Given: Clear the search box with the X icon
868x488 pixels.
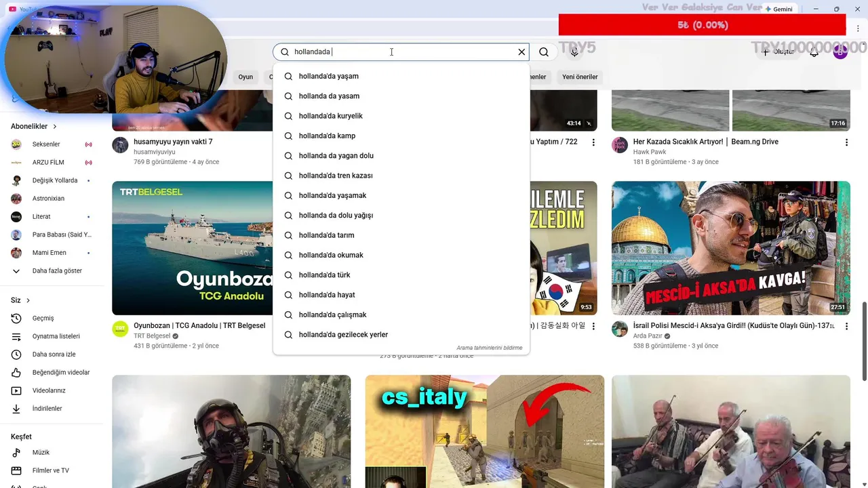Looking at the screenshot, I should pyautogui.click(x=521, y=52).
